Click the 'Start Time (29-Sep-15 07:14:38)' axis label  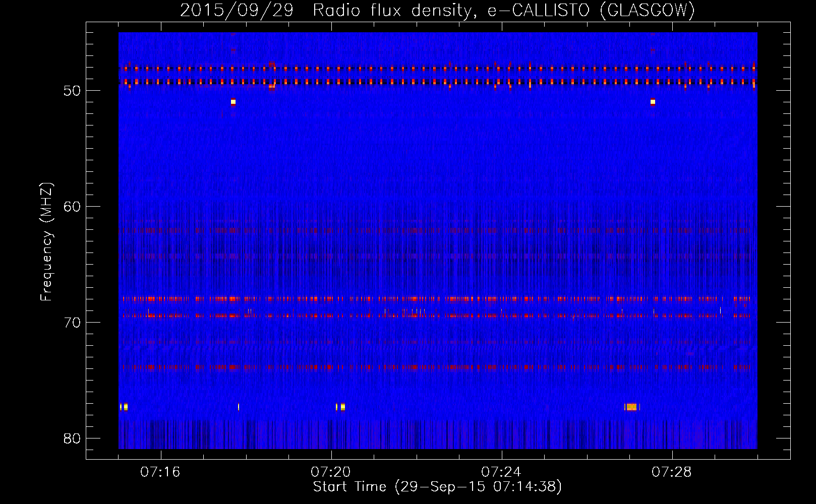(x=437, y=487)
